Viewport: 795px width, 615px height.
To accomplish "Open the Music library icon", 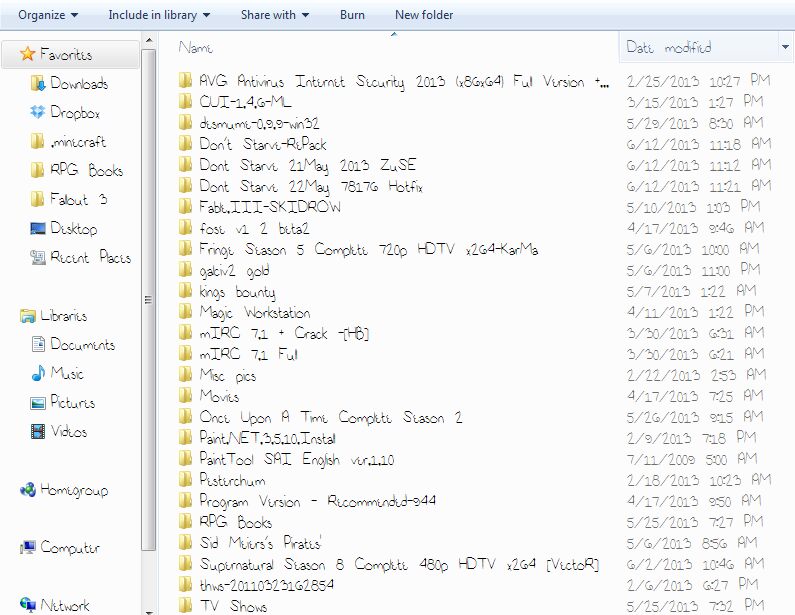I will point(38,373).
